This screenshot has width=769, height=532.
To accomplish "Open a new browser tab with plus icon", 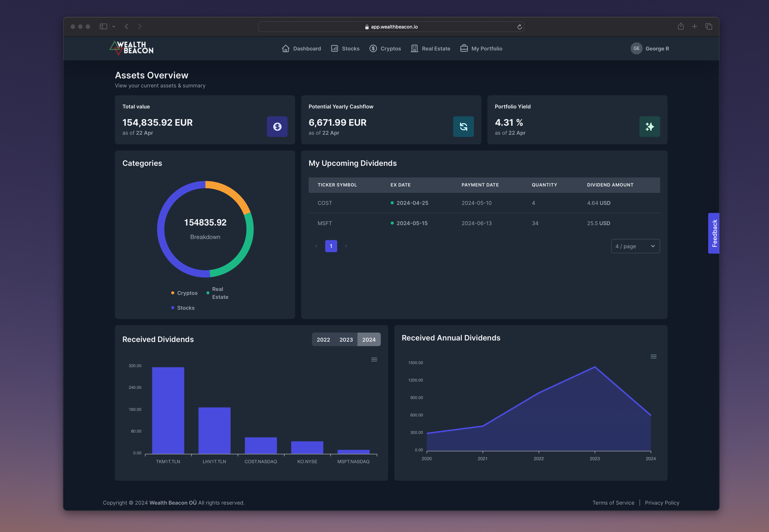I will [695, 27].
